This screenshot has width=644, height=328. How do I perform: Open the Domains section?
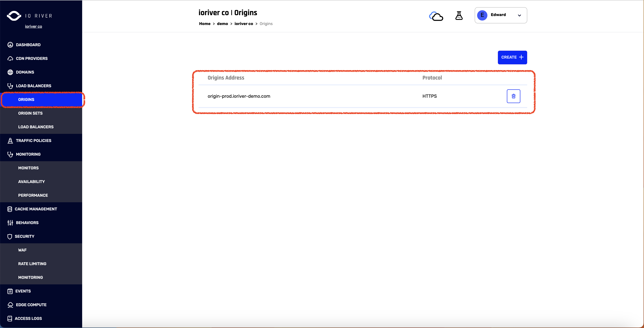coord(25,72)
